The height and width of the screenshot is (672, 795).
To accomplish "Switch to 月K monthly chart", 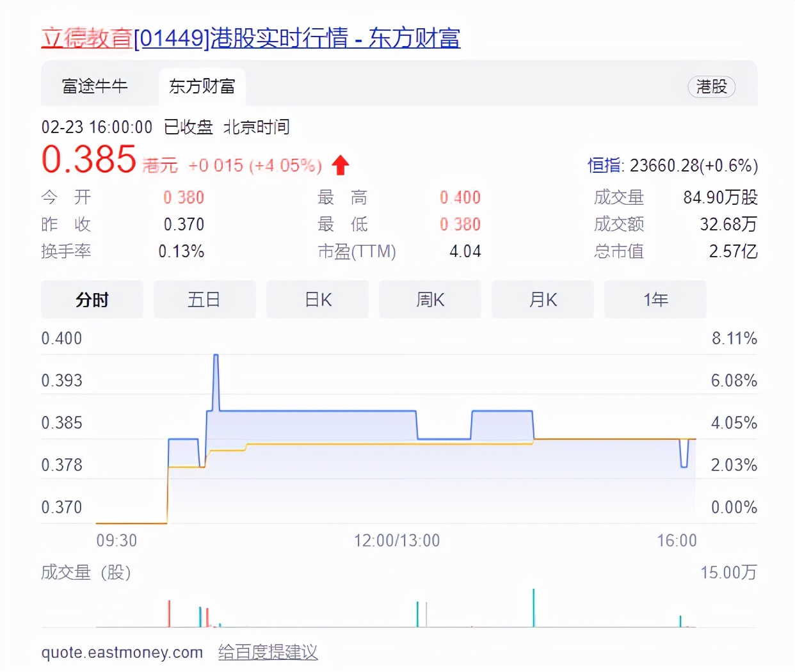I will click(x=543, y=300).
